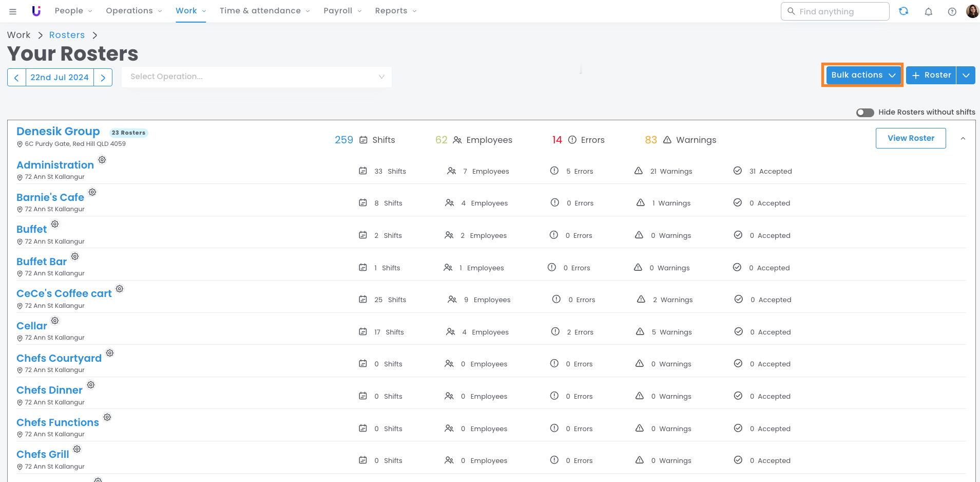
Task: Collapse the Denesik Group section
Action: tap(963, 138)
